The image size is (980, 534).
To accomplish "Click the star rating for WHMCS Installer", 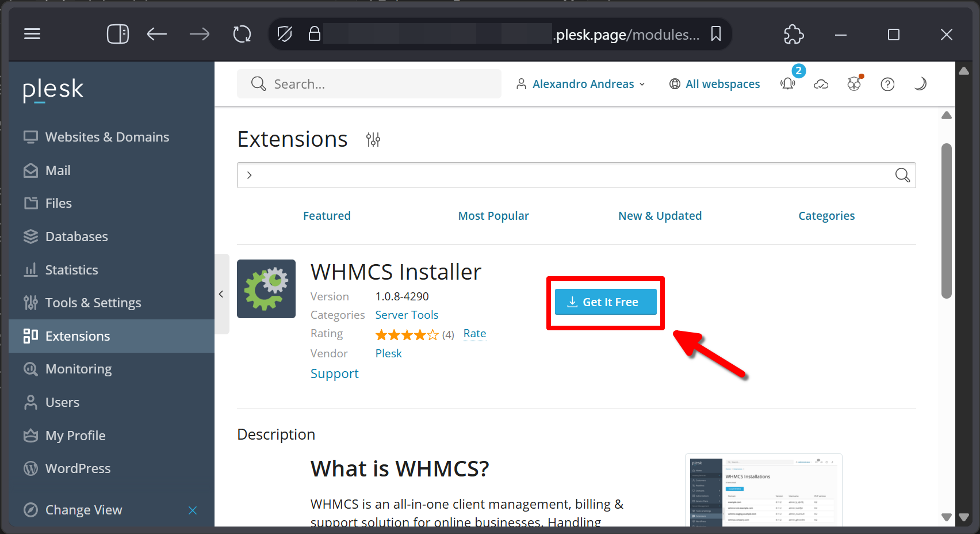I will pyautogui.click(x=407, y=334).
